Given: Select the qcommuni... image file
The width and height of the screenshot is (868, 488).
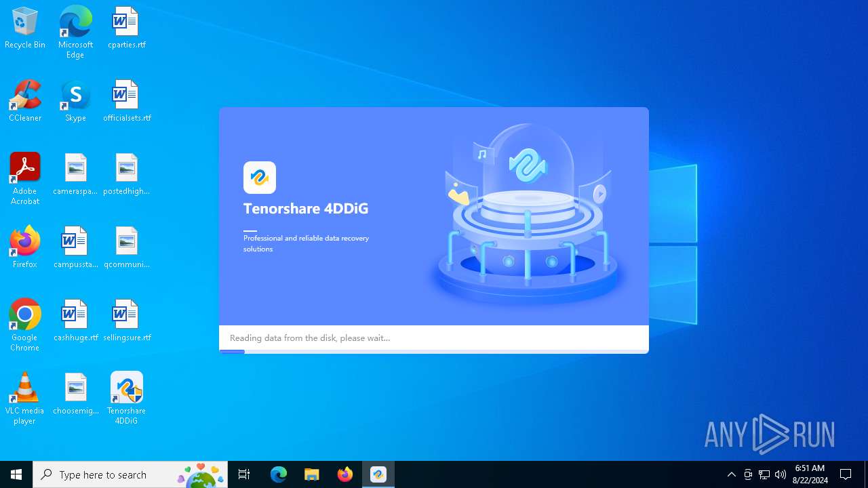Looking at the screenshot, I should tap(127, 248).
